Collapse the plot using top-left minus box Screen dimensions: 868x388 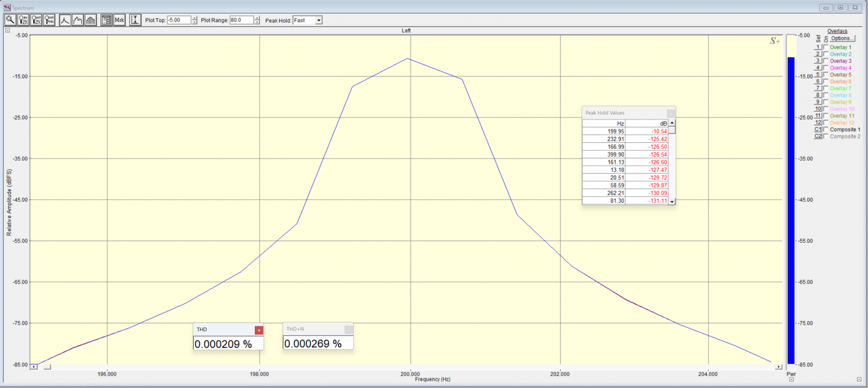(7, 31)
